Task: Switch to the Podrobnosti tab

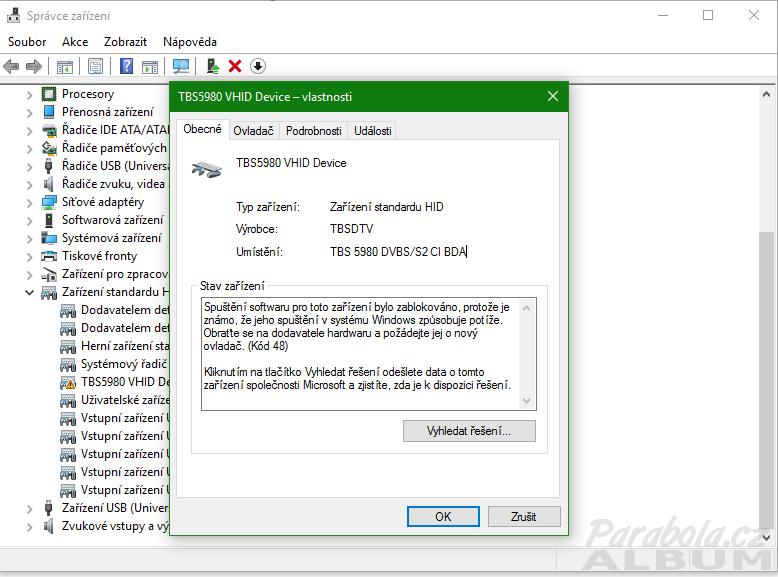Action: pos(314,131)
